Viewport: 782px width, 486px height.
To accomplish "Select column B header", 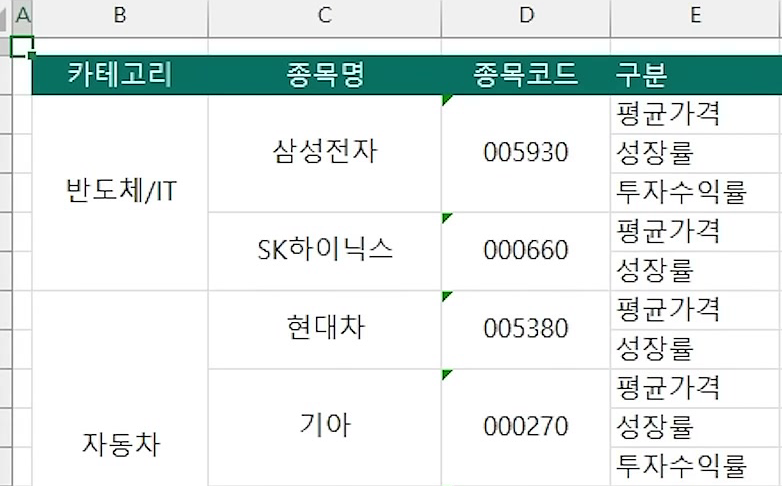I will (120, 18).
